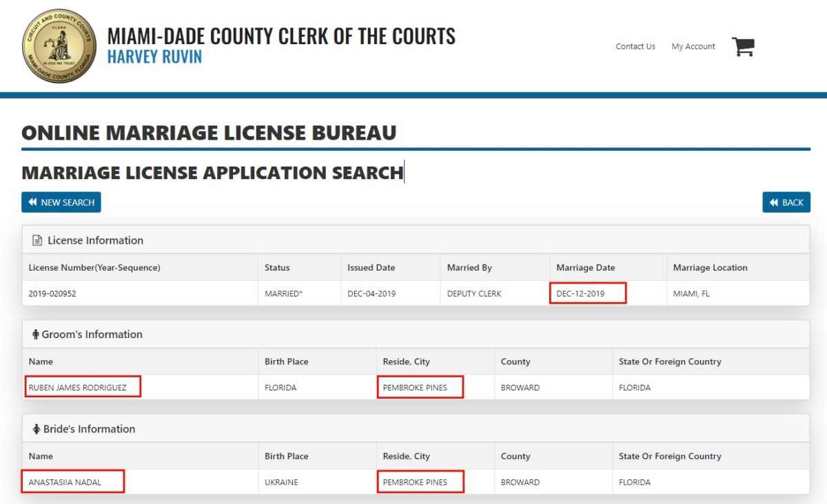Click the Harvey Ruvin name in header

(154, 57)
